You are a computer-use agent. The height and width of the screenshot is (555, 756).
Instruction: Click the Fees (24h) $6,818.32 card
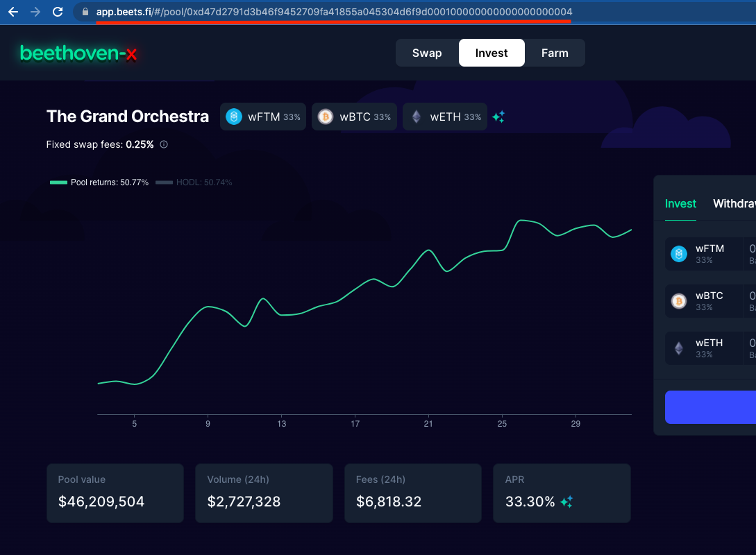[413, 493]
